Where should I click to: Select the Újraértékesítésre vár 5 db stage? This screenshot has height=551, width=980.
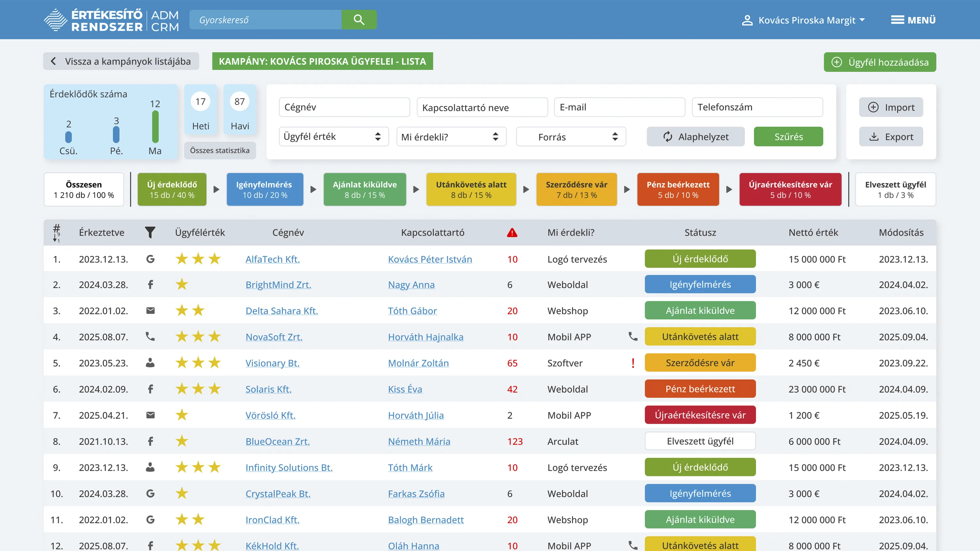pyautogui.click(x=790, y=189)
